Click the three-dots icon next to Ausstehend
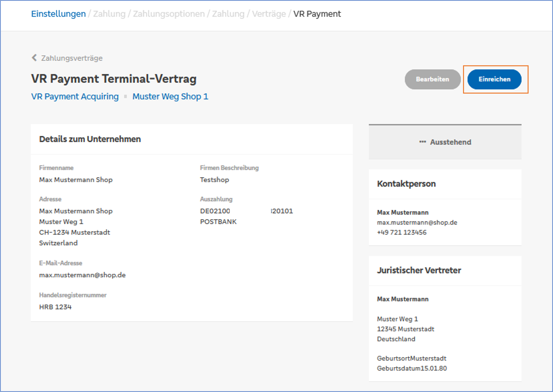Screen dimensions: 553x392 tap(422, 142)
